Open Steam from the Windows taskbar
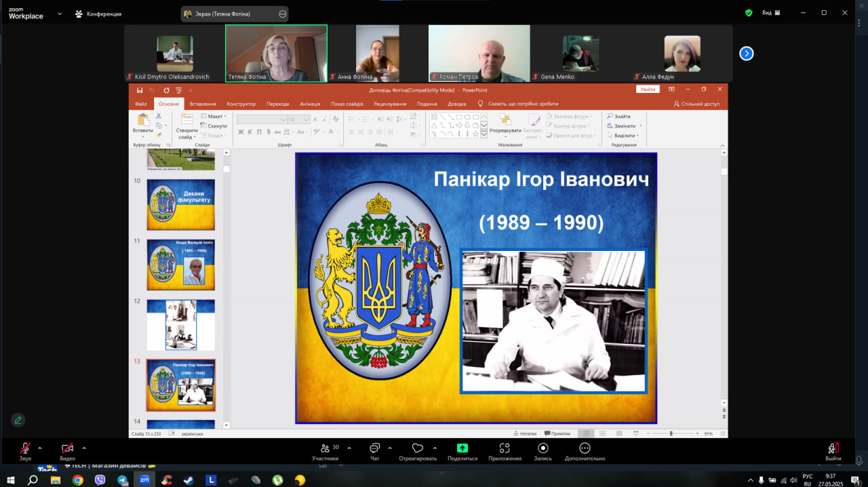 [x=189, y=480]
